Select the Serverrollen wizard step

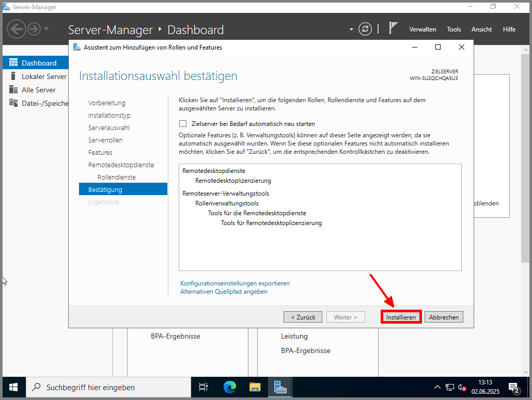[x=105, y=140]
